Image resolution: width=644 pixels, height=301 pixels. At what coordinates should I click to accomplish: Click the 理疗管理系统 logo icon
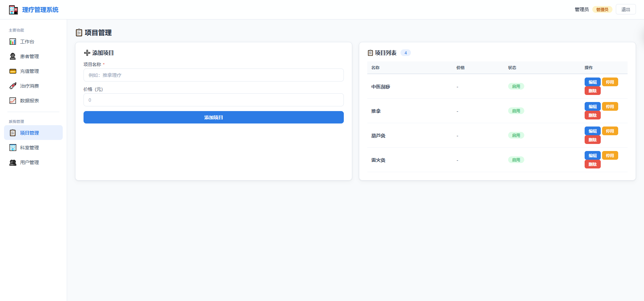click(x=13, y=10)
